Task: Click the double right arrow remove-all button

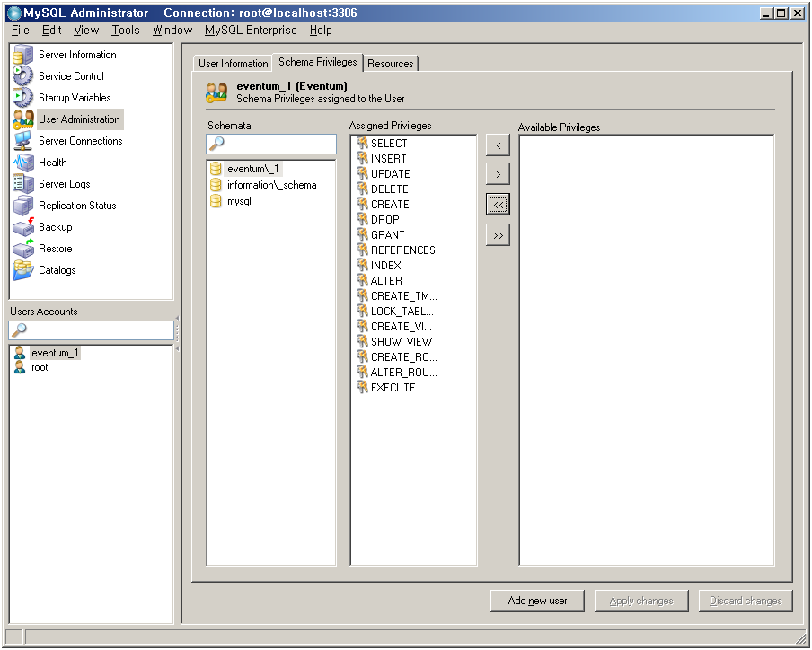Action: (498, 235)
